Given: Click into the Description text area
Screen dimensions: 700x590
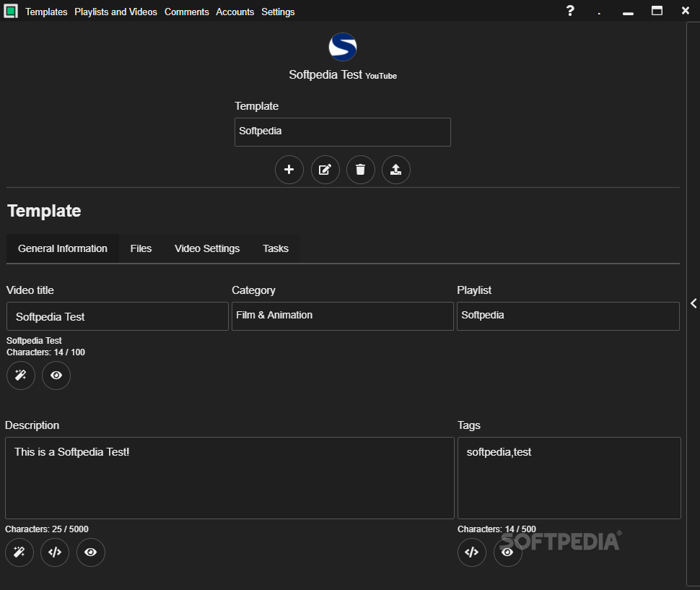Looking at the screenshot, I should coord(229,478).
